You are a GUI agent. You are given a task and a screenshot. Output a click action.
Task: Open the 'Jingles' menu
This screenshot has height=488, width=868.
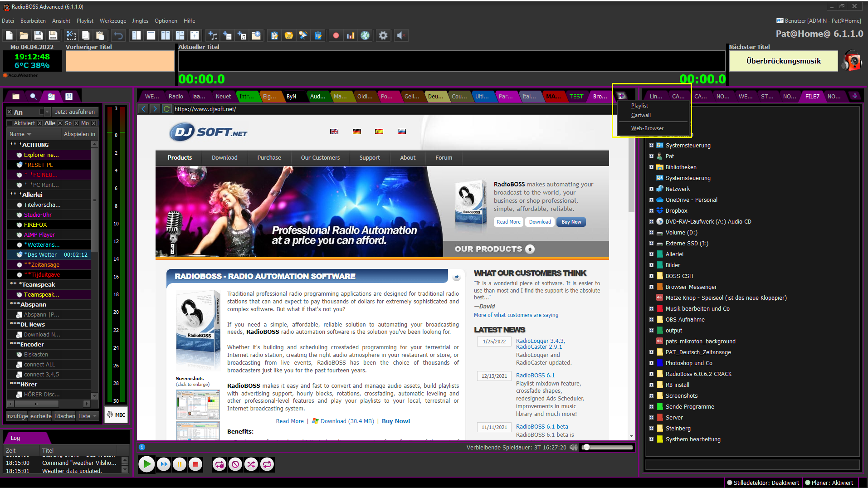pyautogui.click(x=140, y=21)
